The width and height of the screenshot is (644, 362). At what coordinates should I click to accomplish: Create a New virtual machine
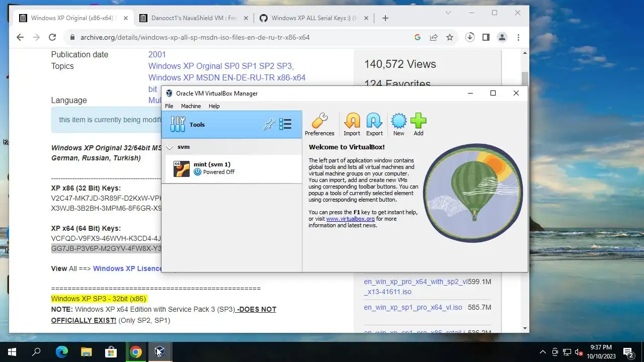398,124
